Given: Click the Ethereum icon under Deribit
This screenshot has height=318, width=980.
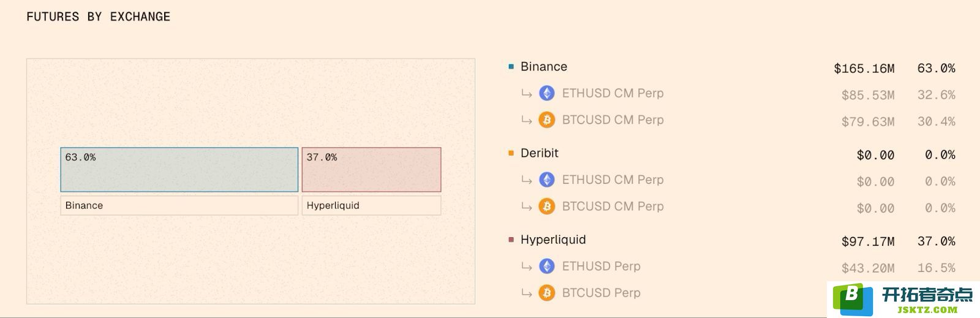Looking at the screenshot, I should tap(547, 180).
